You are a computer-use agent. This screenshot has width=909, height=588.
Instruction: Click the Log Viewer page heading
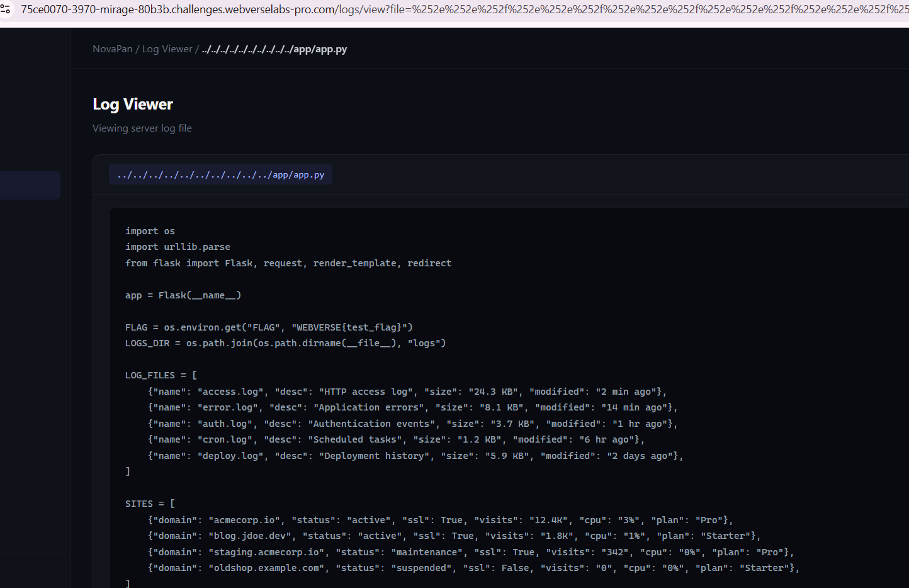coord(133,105)
